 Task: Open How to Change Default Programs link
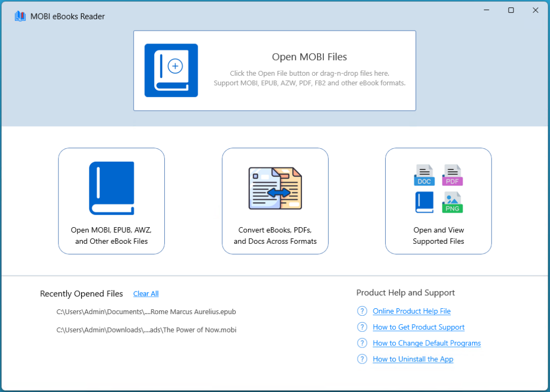(427, 343)
